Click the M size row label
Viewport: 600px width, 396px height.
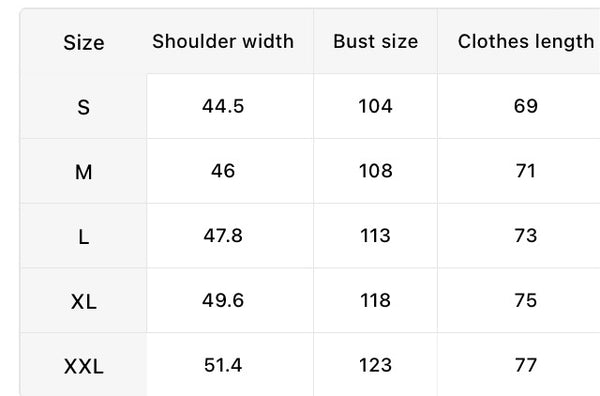pyautogui.click(x=83, y=172)
